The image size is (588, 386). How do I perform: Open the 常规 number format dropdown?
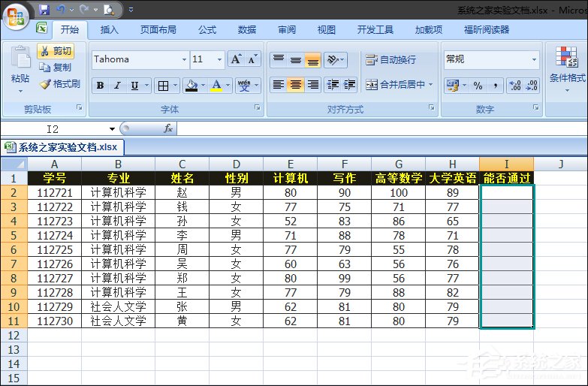pyautogui.click(x=534, y=59)
